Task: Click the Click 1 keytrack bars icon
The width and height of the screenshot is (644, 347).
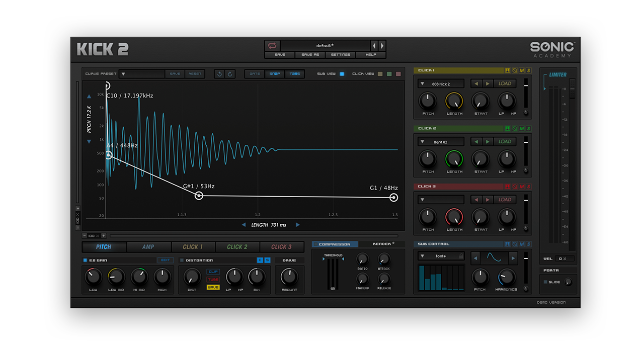Action: [507, 70]
